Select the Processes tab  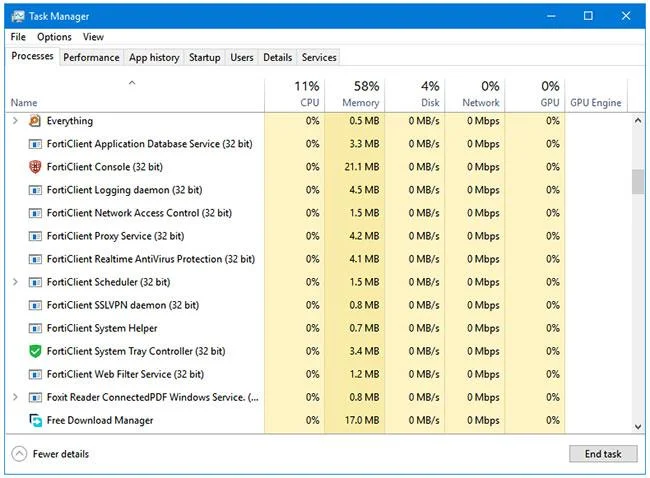(32, 56)
